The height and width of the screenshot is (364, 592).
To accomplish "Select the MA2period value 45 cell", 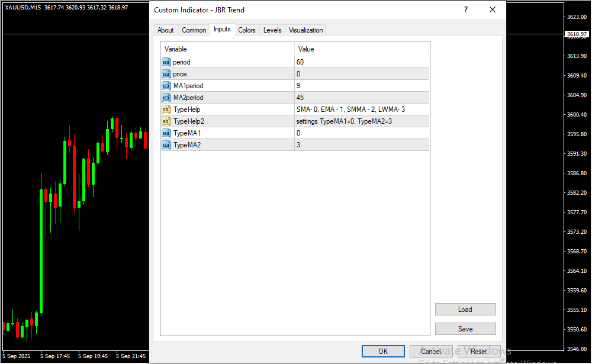I will 361,98.
